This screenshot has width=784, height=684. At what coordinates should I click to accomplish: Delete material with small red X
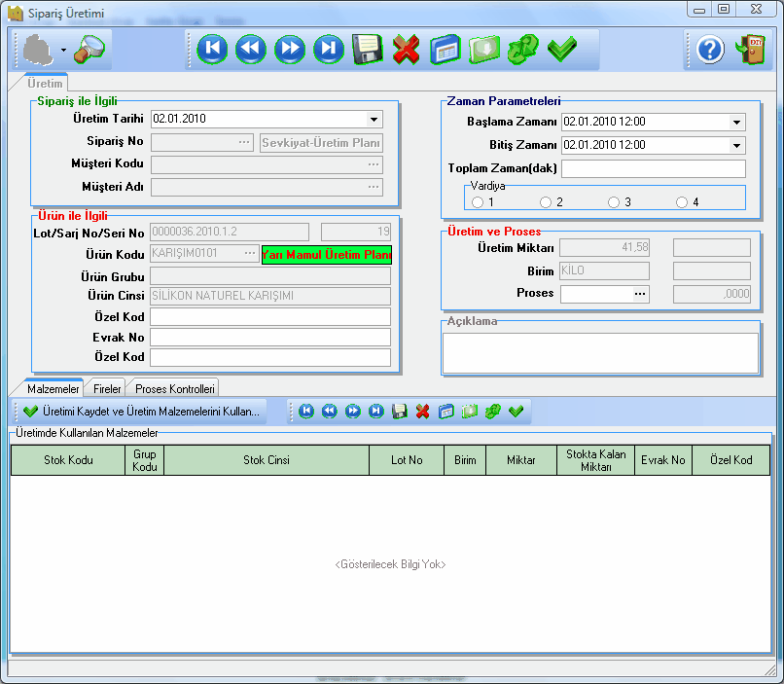click(x=422, y=412)
